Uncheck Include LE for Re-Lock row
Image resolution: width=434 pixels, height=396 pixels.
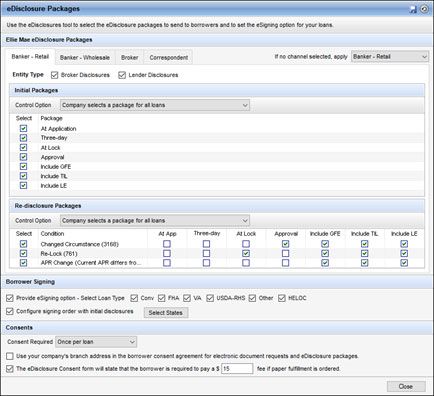pyautogui.click(x=404, y=253)
